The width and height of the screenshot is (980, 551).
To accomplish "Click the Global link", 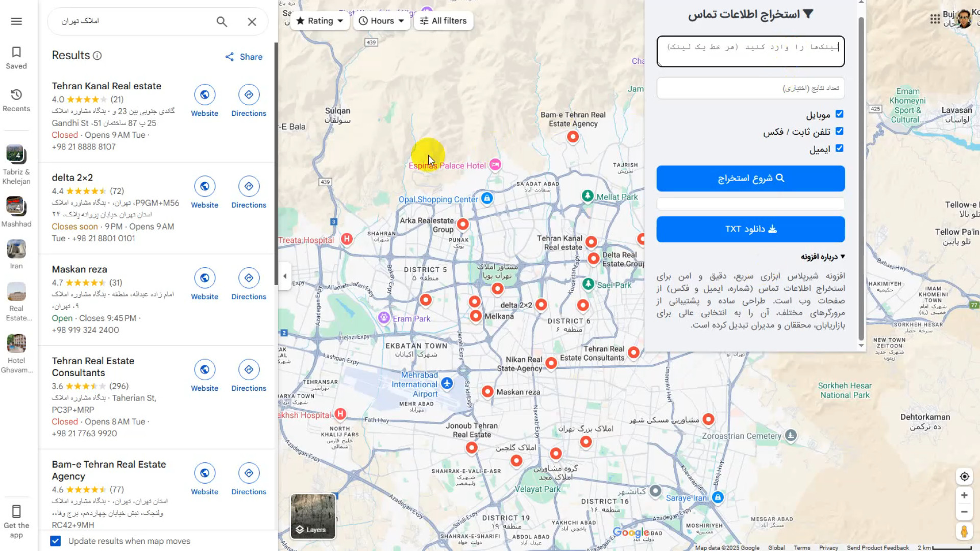I will 776,547.
